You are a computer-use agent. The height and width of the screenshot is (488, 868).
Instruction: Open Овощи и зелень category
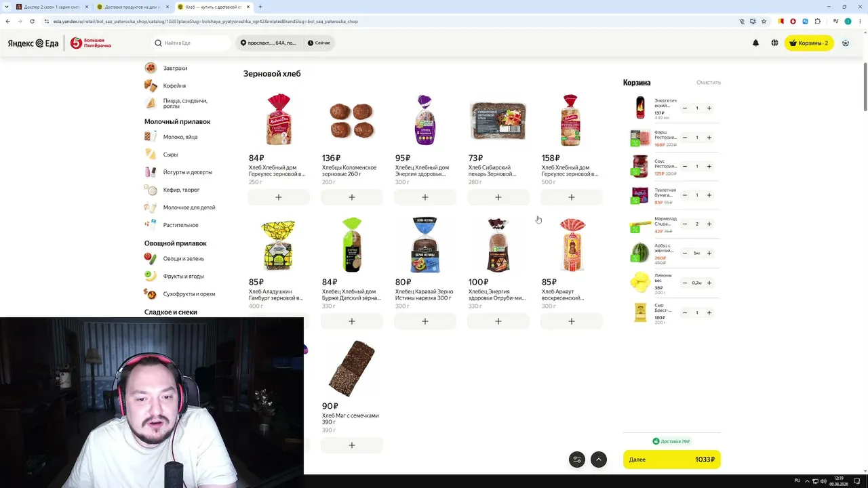[183, 258]
